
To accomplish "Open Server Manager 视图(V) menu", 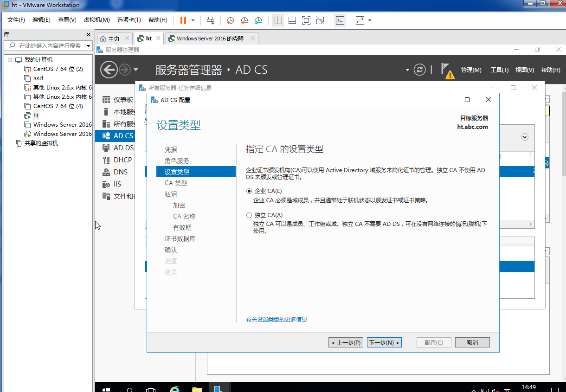I will point(525,70).
